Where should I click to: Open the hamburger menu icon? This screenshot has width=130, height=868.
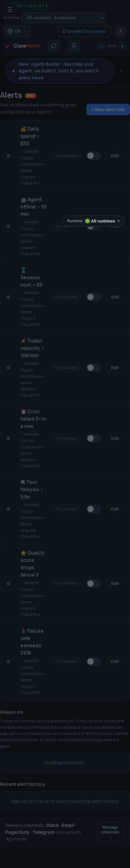point(9,9)
